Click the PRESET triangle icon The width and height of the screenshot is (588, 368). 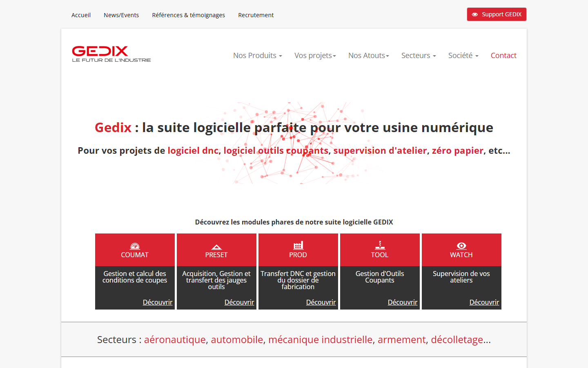click(216, 247)
